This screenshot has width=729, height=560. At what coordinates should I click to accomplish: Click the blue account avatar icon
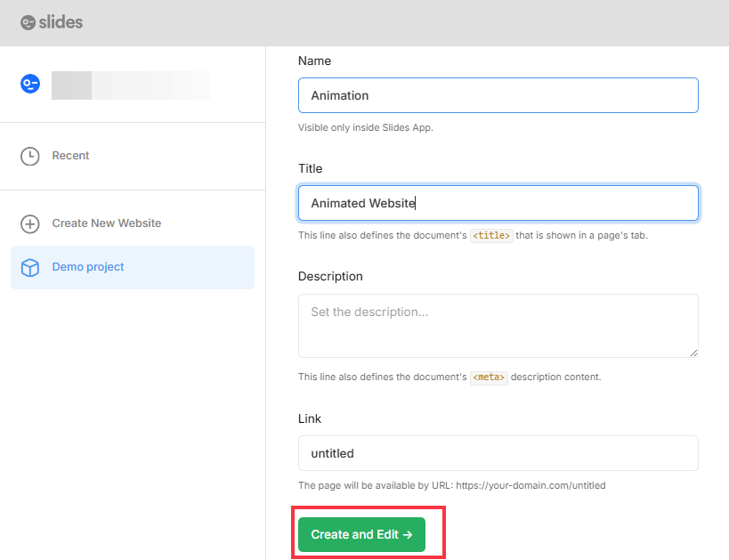point(30,84)
